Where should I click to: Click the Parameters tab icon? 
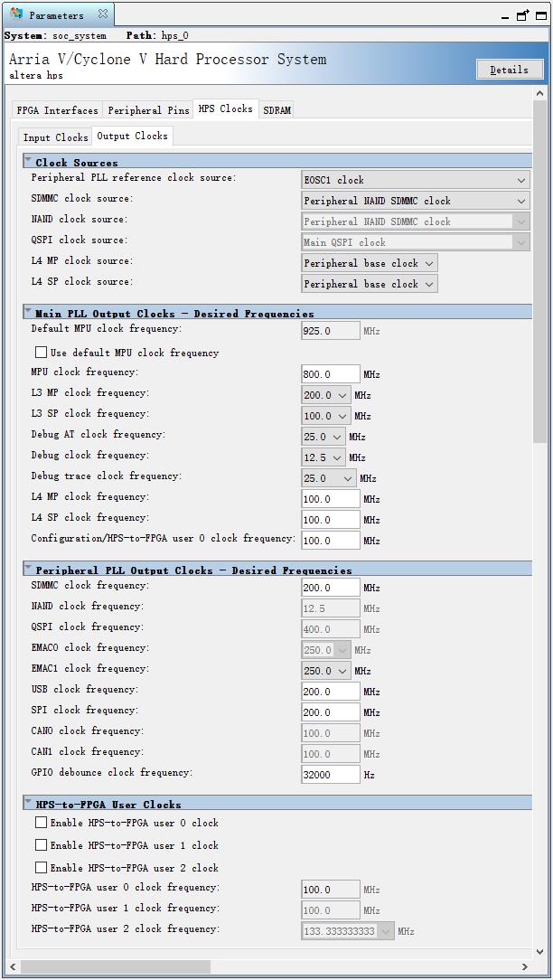[x=17, y=14]
